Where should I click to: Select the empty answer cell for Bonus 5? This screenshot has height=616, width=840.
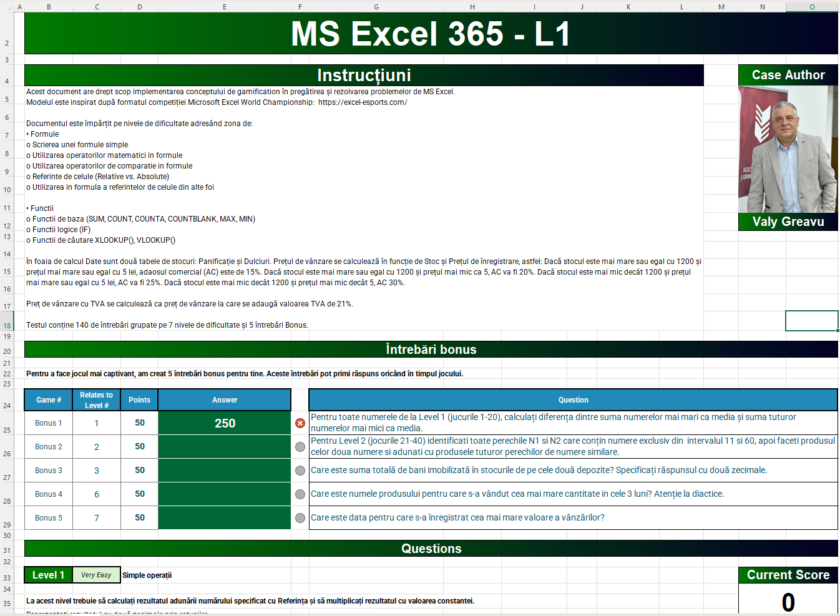225,518
